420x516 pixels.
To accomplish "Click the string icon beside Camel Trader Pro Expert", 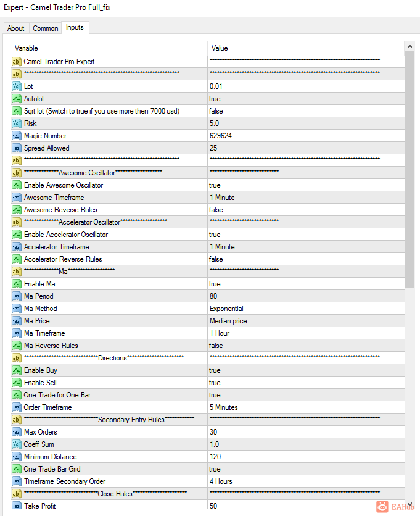I will click(x=17, y=62).
